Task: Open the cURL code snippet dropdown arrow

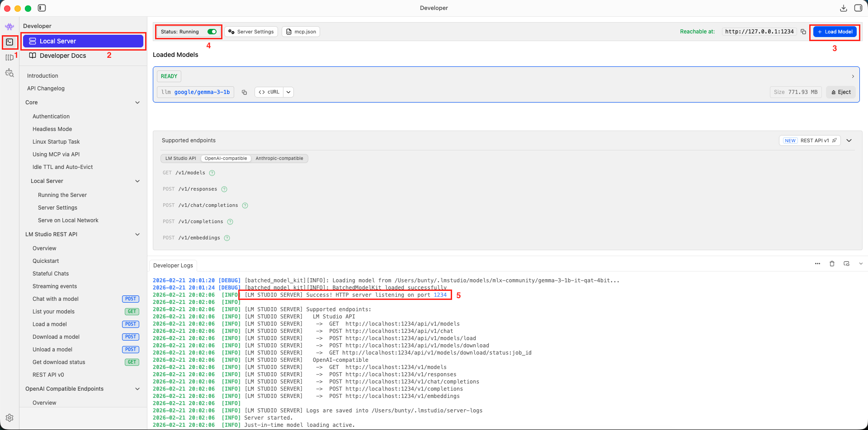Action: pos(288,92)
